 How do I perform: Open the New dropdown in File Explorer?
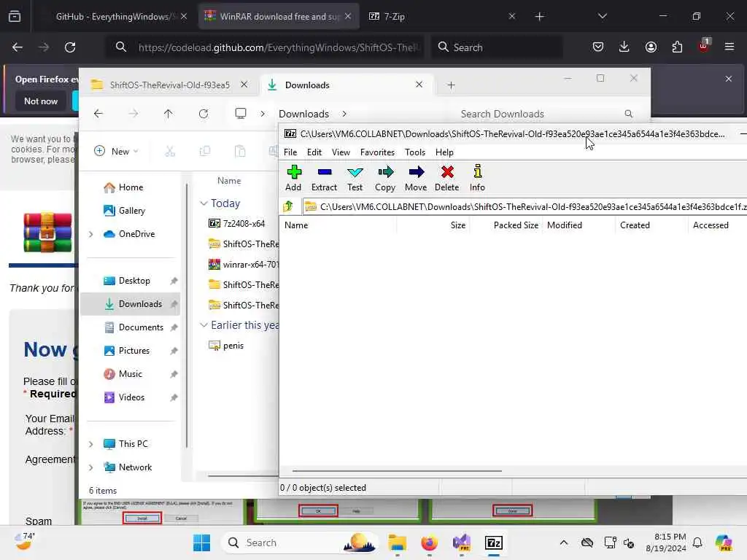pyautogui.click(x=117, y=152)
